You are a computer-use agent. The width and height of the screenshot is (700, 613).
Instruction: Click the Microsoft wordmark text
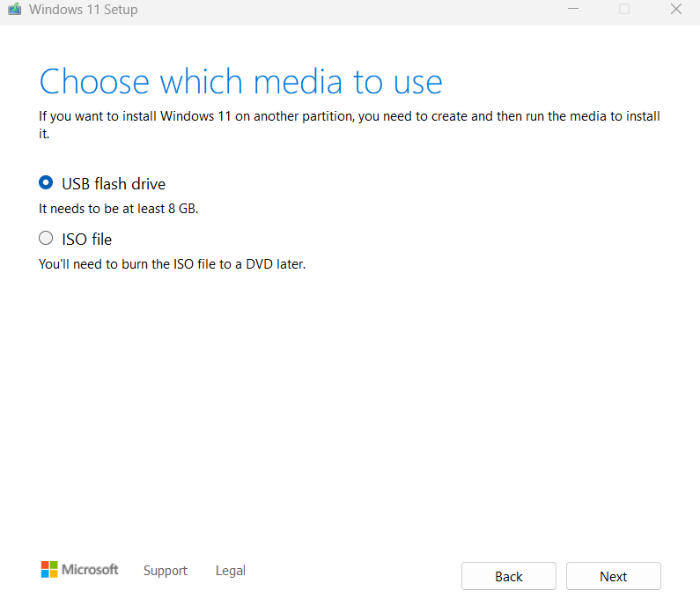tap(90, 570)
